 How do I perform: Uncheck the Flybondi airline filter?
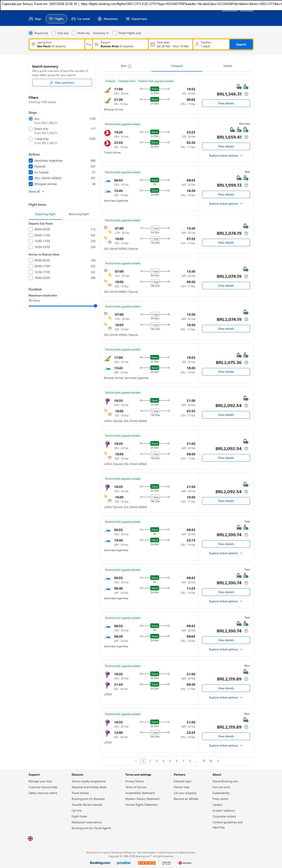[31, 166]
